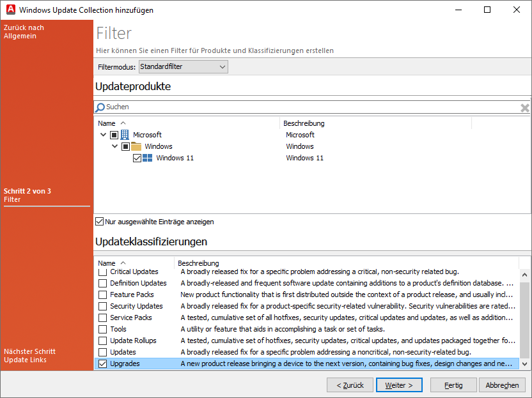
Task: Check the Security Updates checkbox
Action: [102, 306]
